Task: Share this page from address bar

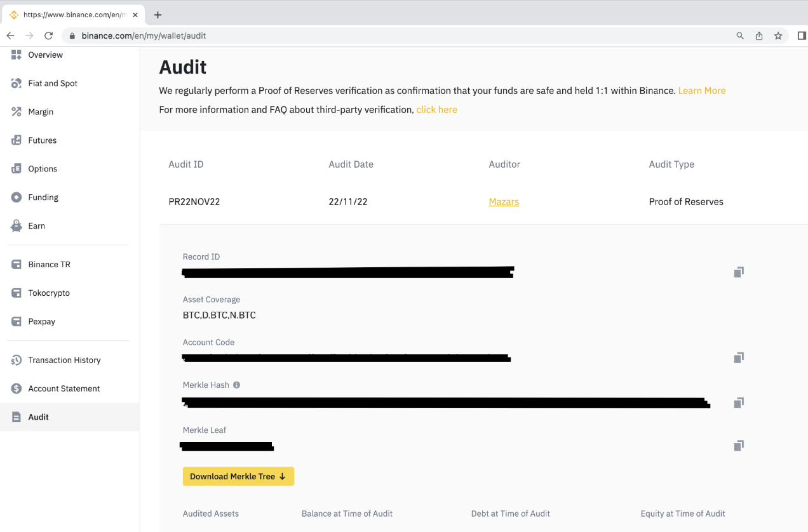Action: [x=759, y=36]
